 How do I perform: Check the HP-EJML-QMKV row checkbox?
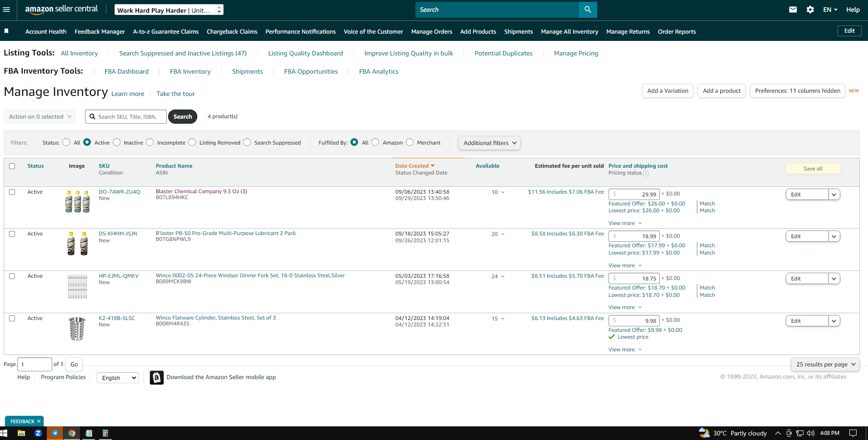tap(12, 276)
